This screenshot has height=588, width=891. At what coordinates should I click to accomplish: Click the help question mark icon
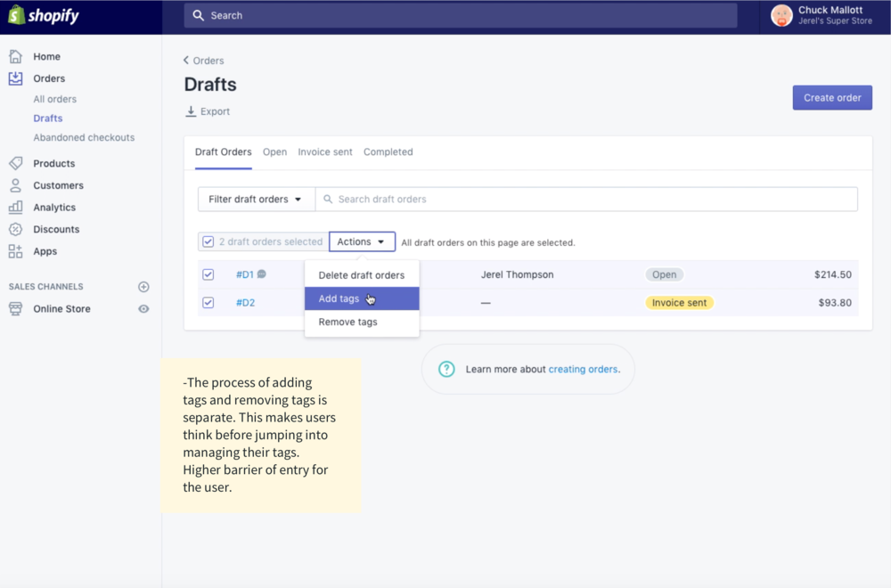click(x=446, y=369)
